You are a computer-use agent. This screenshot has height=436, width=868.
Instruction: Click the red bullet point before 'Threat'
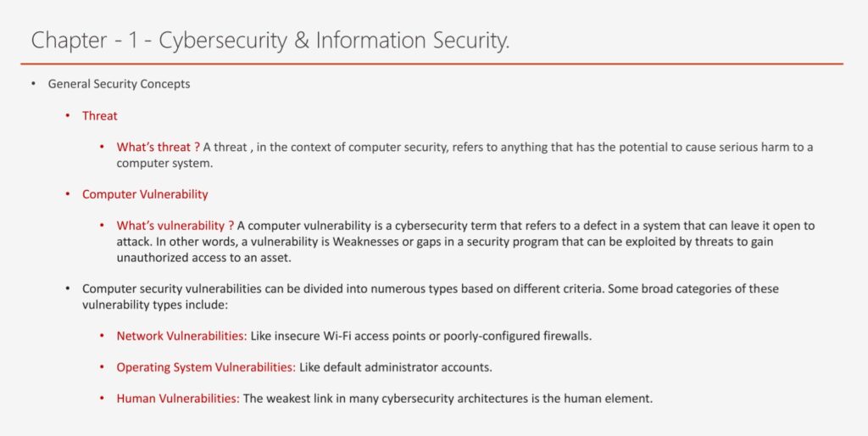click(68, 115)
